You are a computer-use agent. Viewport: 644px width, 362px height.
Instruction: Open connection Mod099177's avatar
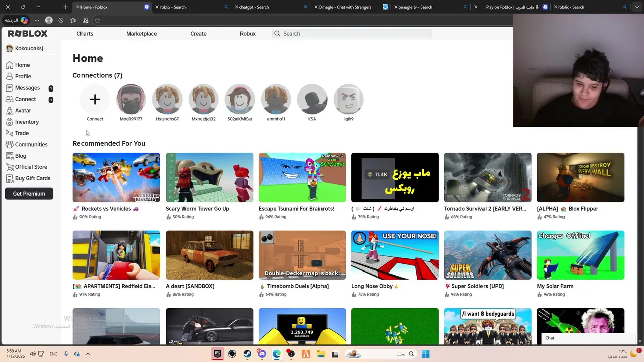(131, 100)
